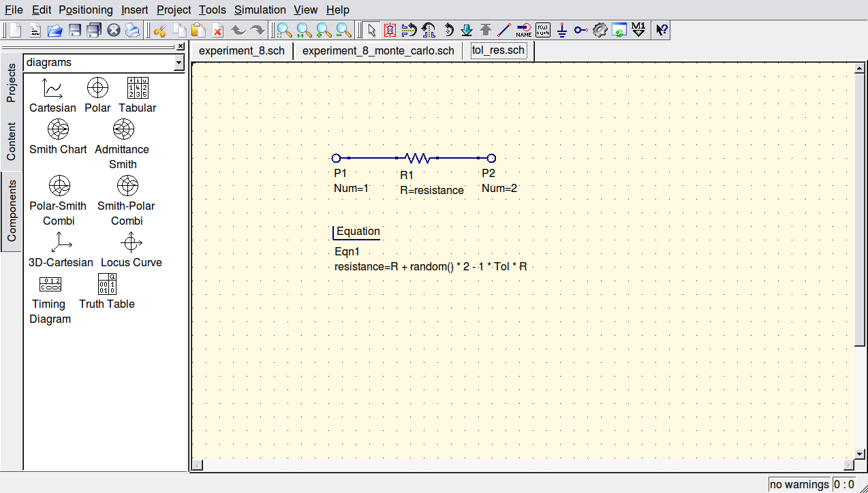Click the scissors Cut icon
The height and width of the screenshot is (493, 868).
[160, 30]
